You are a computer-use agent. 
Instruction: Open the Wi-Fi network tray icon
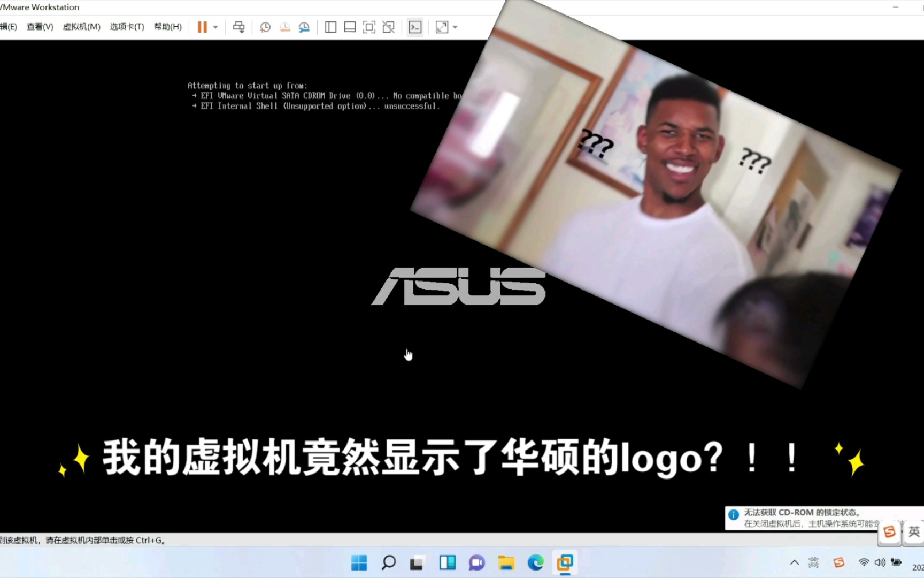click(x=864, y=562)
